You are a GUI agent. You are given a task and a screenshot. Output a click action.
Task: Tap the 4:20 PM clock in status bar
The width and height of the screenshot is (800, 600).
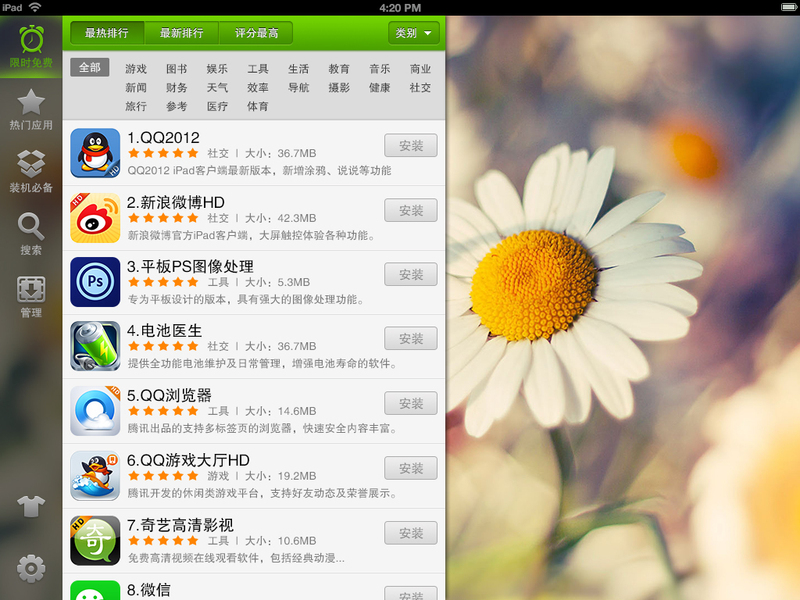[400, 8]
